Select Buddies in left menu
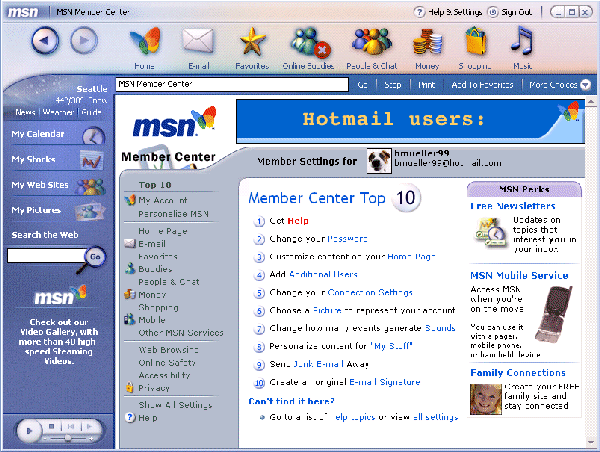Viewport: 600px width, 452px height. (155, 269)
